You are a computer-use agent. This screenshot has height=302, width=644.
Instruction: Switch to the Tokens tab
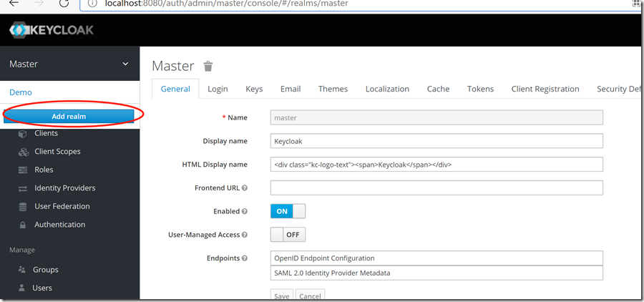(481, 89)
